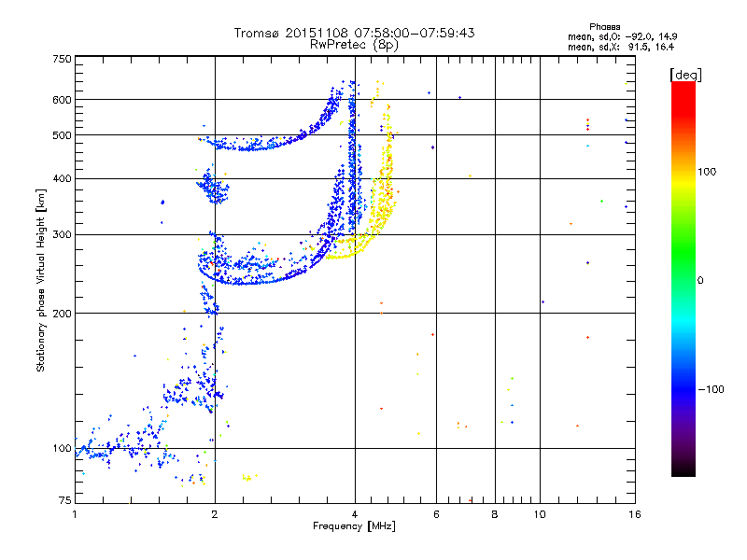This screenshot has height=560, width=747.
Task: Click y-axis tick label '750'
Action: [62, 59]
